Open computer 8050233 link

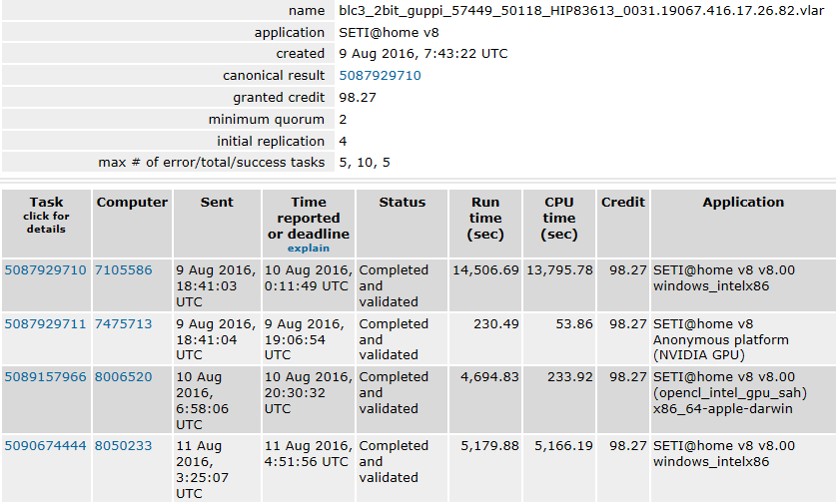[123, 446]
